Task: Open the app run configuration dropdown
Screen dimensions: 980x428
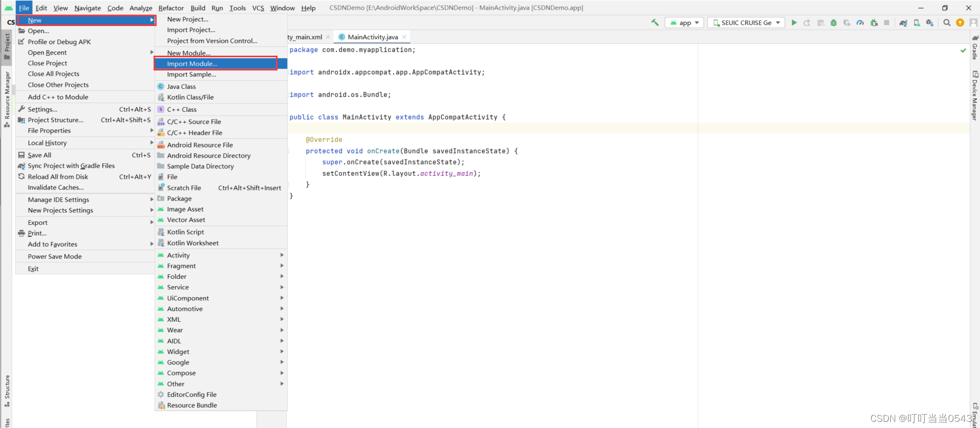Action: tap(685, 22)
